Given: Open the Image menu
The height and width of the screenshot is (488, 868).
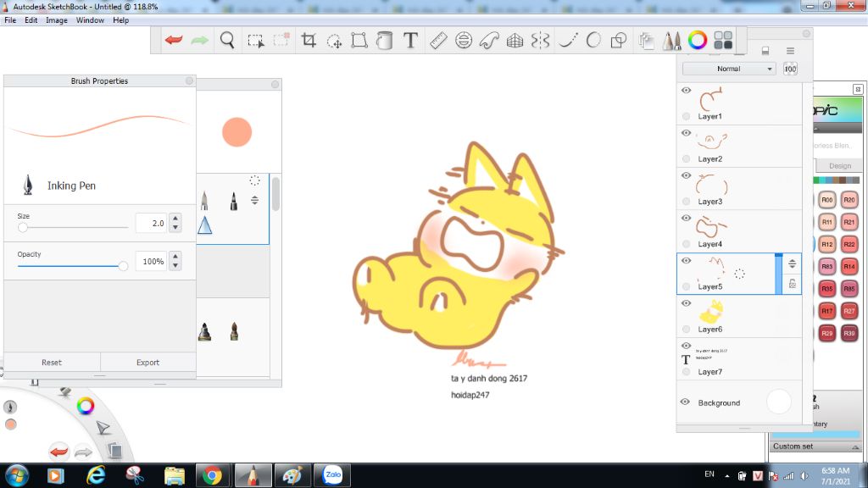Looking at the screenshot, I should click(57, 20).
